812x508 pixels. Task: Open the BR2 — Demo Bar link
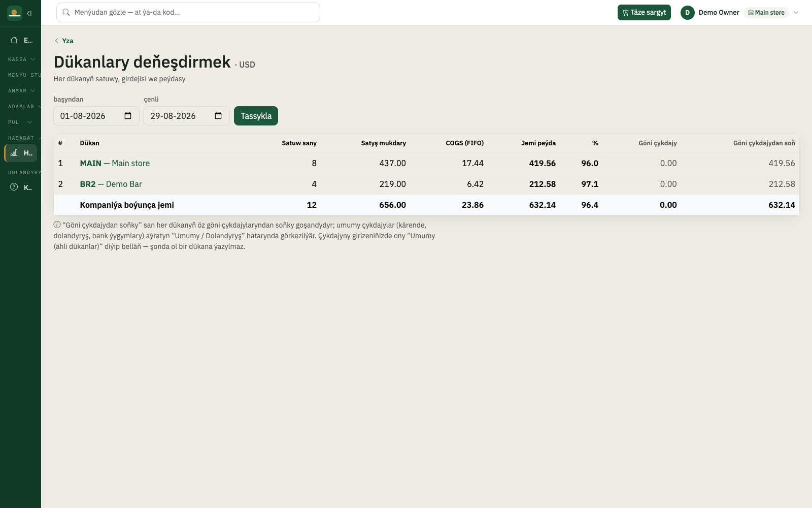tap(111, 184)
